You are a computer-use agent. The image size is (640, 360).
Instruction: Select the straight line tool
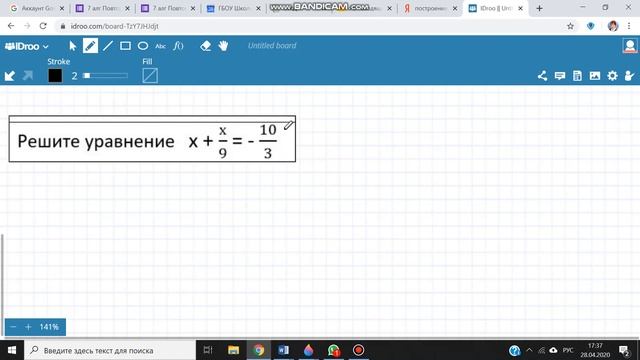[108, 46]
